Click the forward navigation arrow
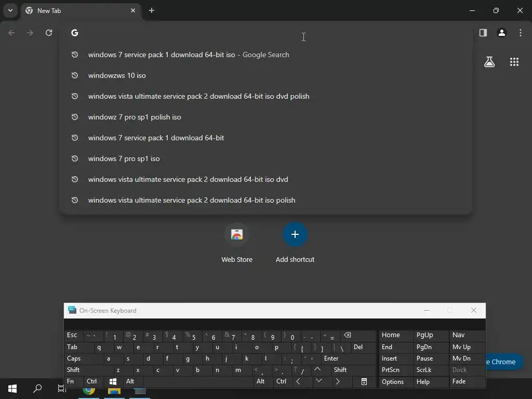This screenshot has width=532, height=399. pos(30,33)
